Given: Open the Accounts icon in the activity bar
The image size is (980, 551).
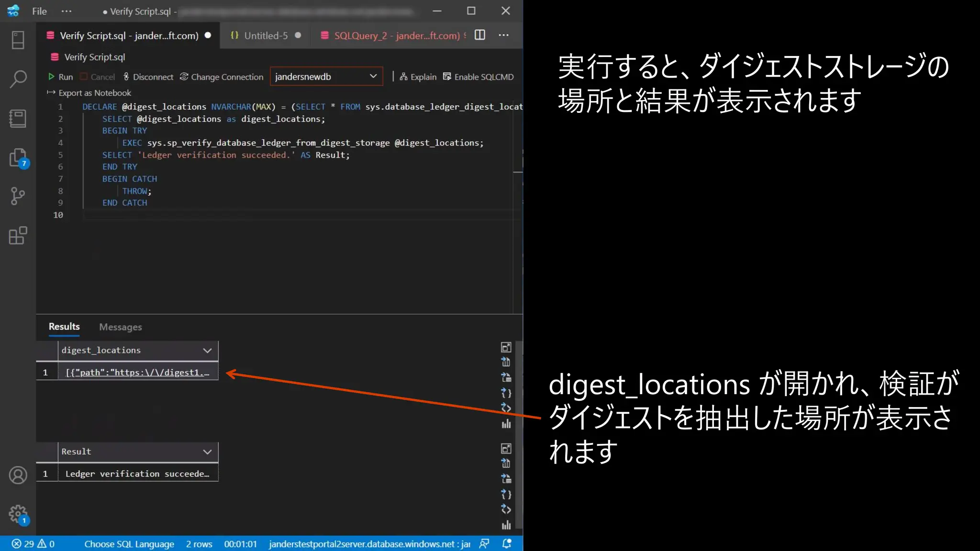Looking at the screenshot, I should (x=18, y=475).
